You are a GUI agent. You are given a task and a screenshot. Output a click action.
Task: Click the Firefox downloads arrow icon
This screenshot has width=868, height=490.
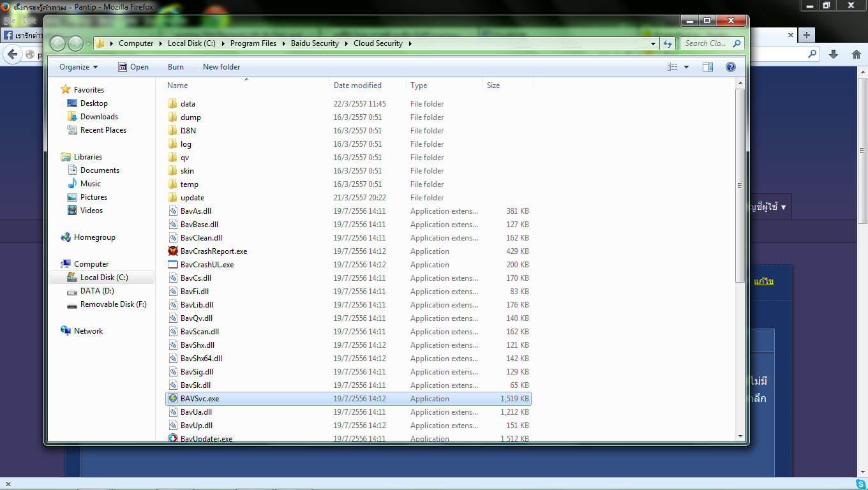click(833, 55)
